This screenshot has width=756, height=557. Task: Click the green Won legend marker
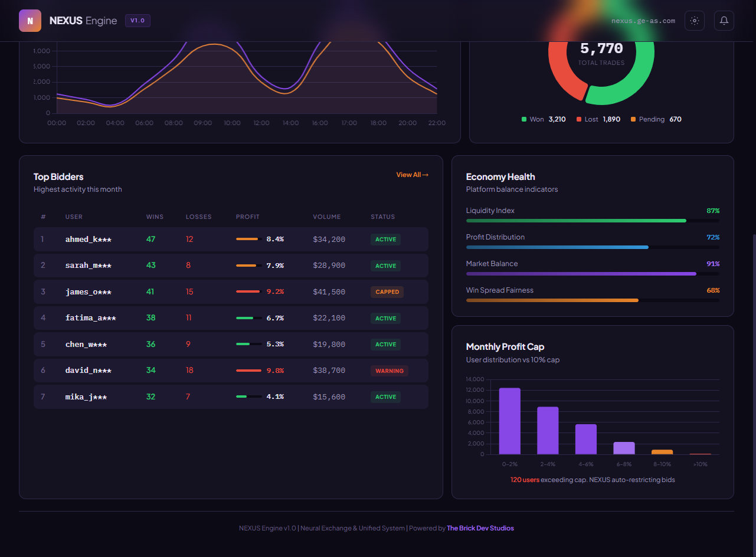click(525, 119)
